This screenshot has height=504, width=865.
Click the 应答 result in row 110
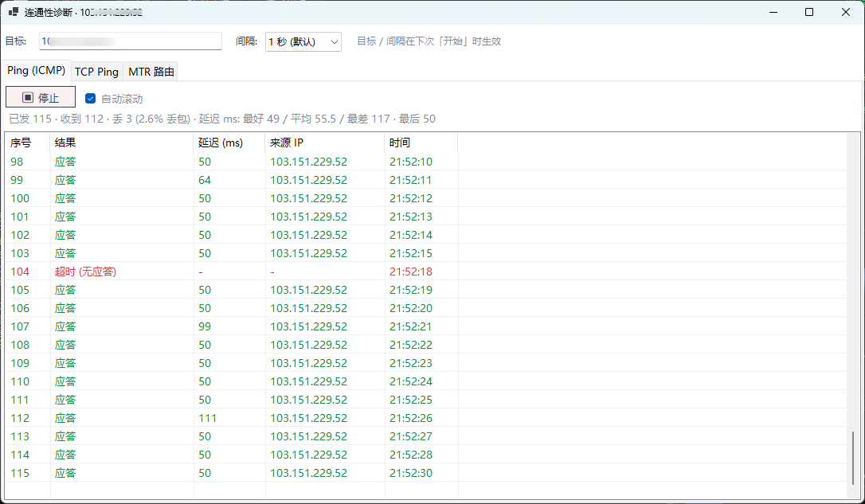(x=65, y=381)
